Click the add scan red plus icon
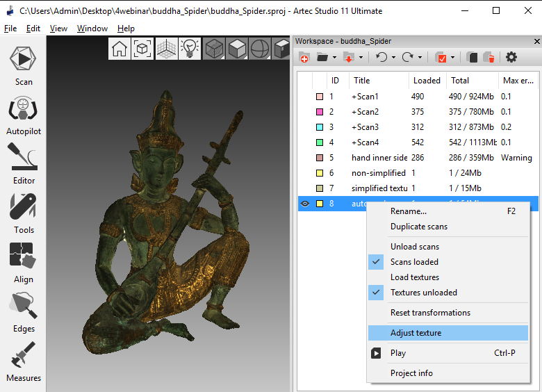This screenshot has height=392, width=542. coord(304,58)
